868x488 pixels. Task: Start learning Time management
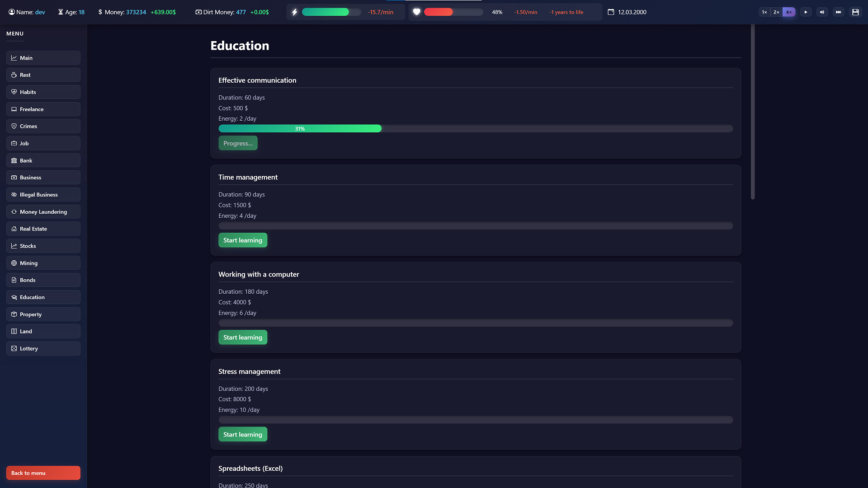[x=243, y=240]
